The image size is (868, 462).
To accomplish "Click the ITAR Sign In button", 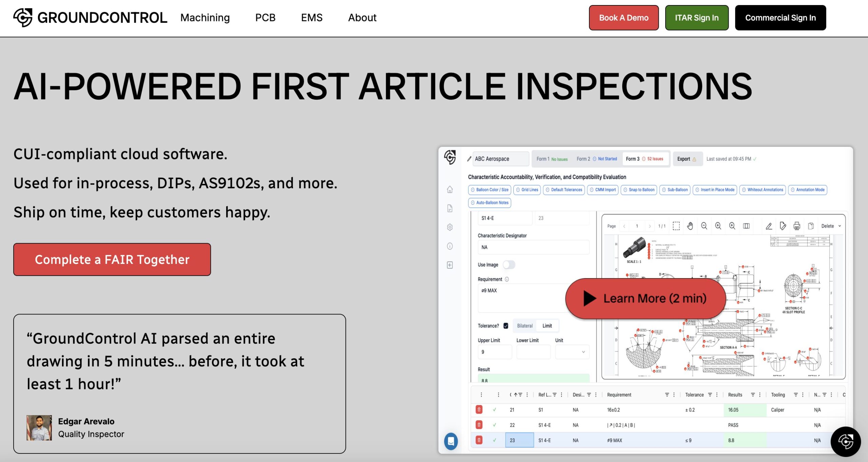I will [696, 18].
